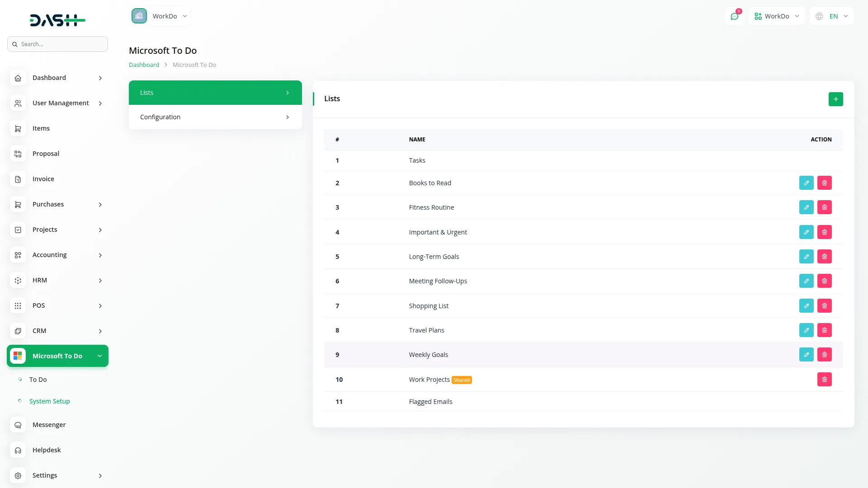Viewport: 868px width, 488px height.
Task: Open the WorkDo workspace dropdown at top left
Action: coord(160,16)
